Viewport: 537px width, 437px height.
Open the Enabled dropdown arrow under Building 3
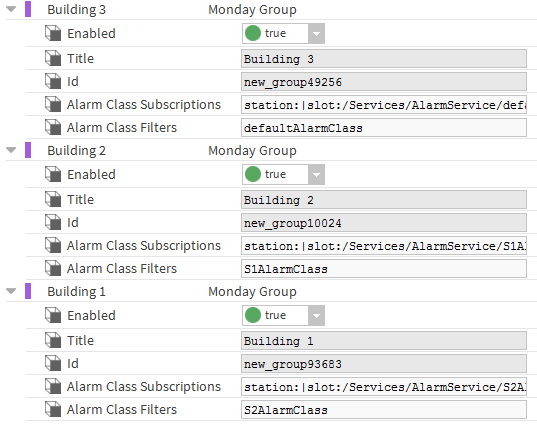click(316, 34)
